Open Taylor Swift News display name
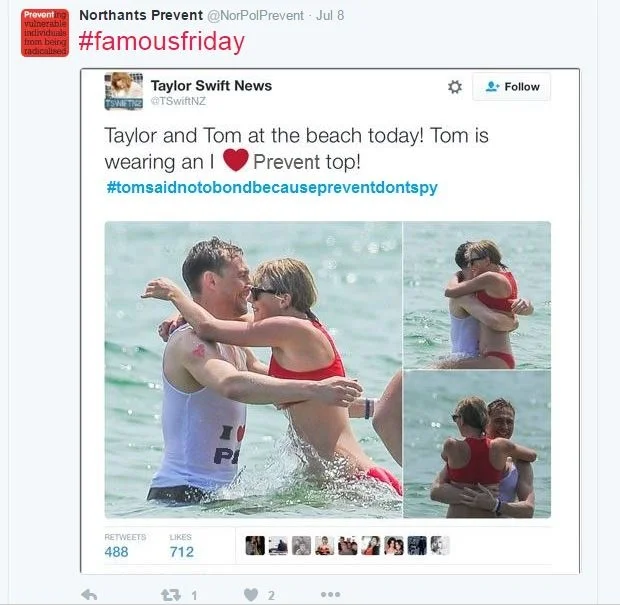 point(211,85)
